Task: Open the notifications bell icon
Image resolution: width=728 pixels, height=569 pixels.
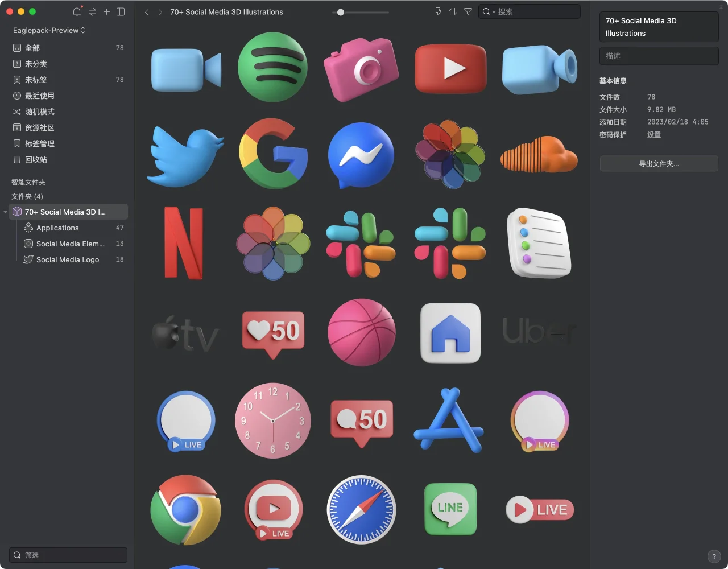Action: tap(77, 11)
